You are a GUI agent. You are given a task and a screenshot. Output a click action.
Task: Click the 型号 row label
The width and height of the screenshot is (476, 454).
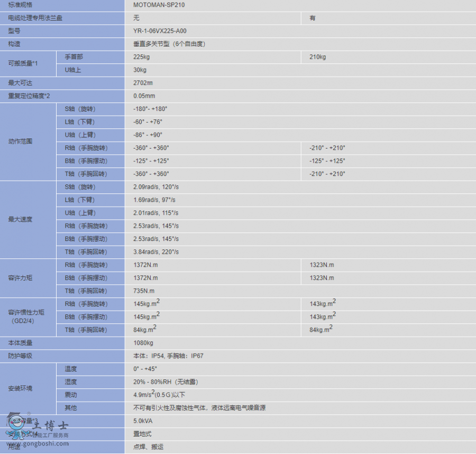[14, 31]
